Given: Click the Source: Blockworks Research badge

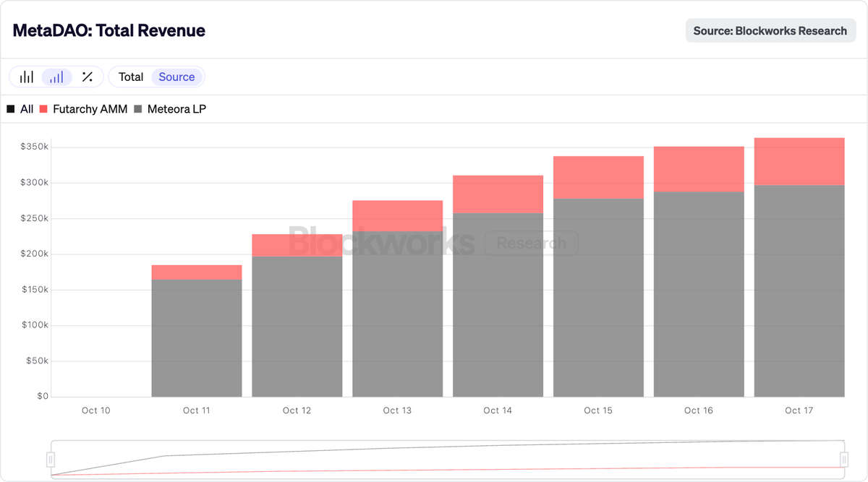Looking at the screenshot, I should point(770,30).
